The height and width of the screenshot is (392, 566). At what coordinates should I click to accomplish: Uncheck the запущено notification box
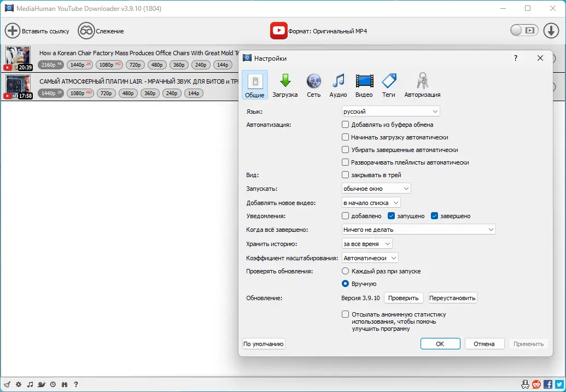[x=391, y=216]
